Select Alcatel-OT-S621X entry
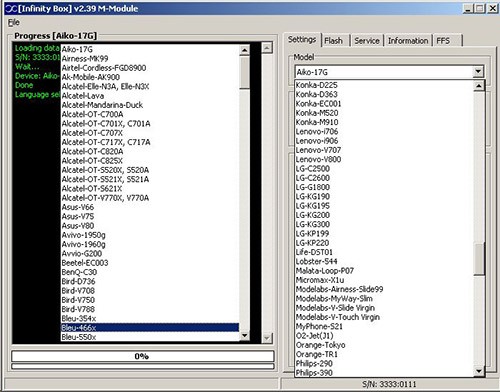Screen dimensions: 500x392 point(150,188)
